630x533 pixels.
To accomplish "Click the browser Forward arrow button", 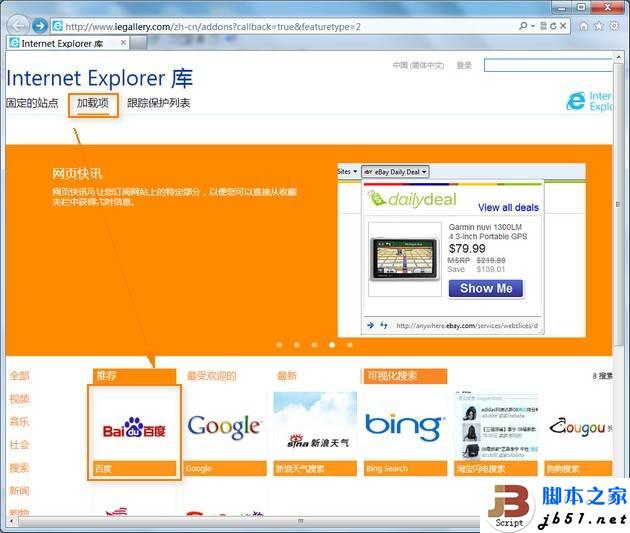I will (x=39, y=26).
